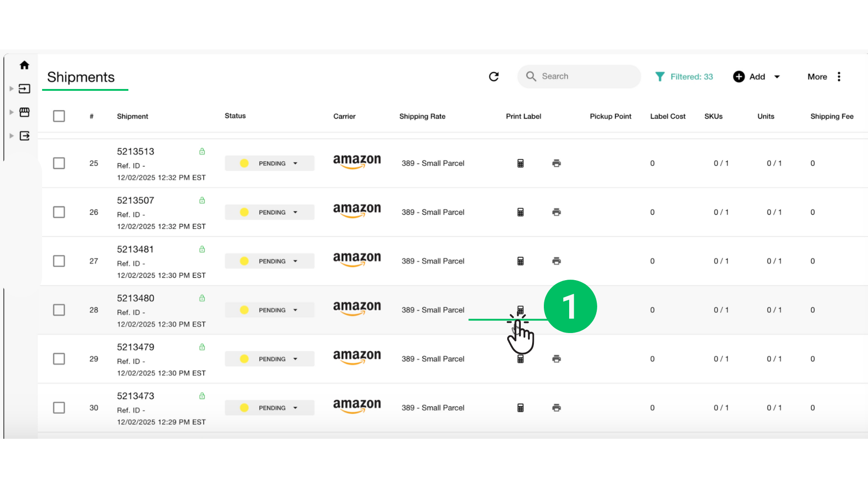868x488 pixels.
Task: Open the Add dropdown arrow
Action: pyautogui.click(x=777, y=76)
